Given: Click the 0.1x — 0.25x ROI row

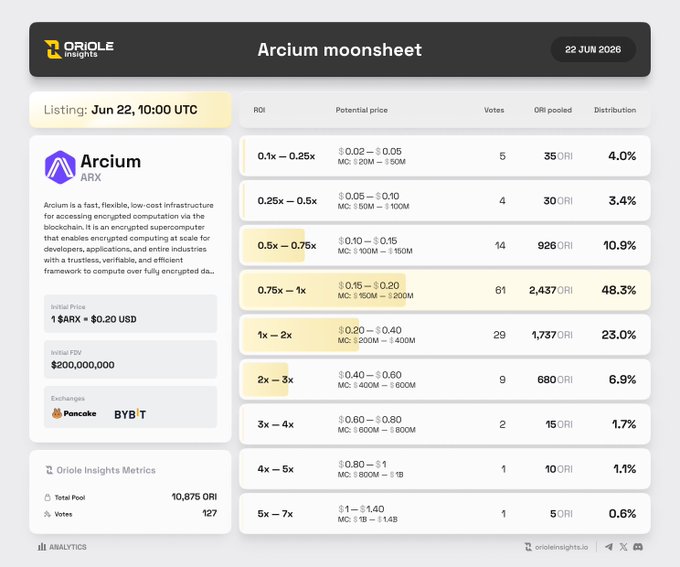Looking at the screenshot, I should pyautogui.click(x=445, y=156).
